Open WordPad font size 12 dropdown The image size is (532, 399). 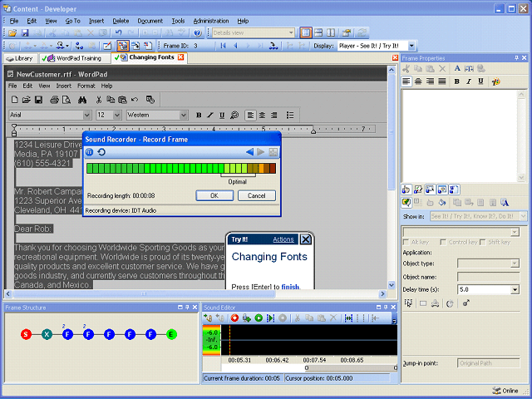coord(117,116)
